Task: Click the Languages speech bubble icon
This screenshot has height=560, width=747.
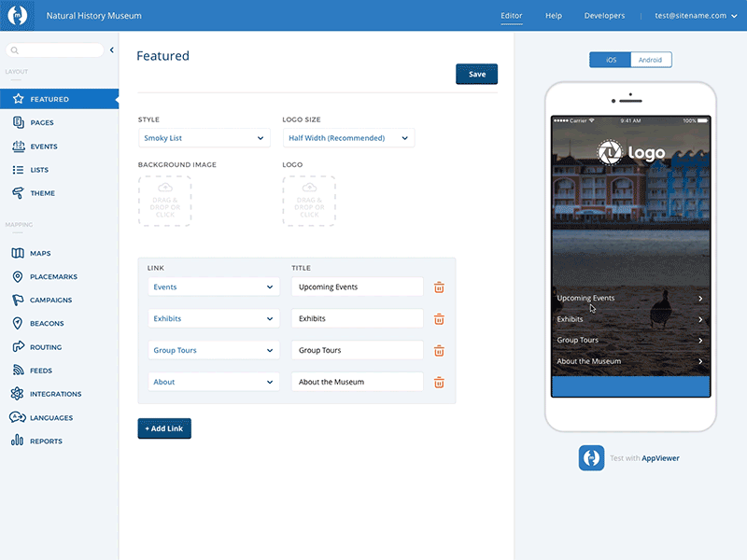Action: tap(18, 417)
